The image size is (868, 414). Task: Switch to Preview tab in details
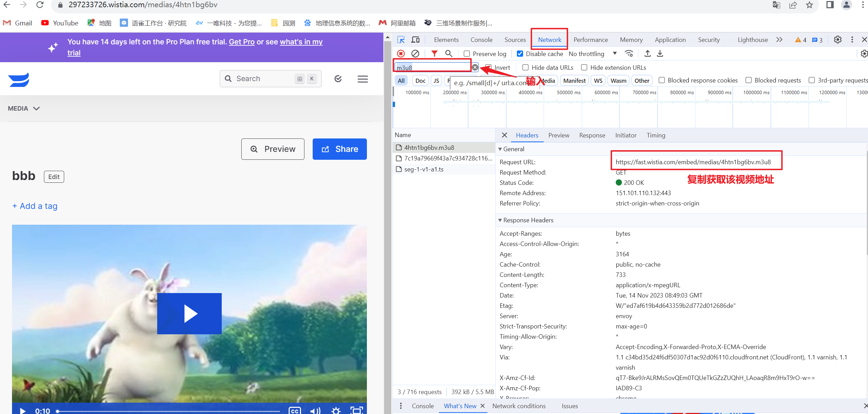(558, 135)
